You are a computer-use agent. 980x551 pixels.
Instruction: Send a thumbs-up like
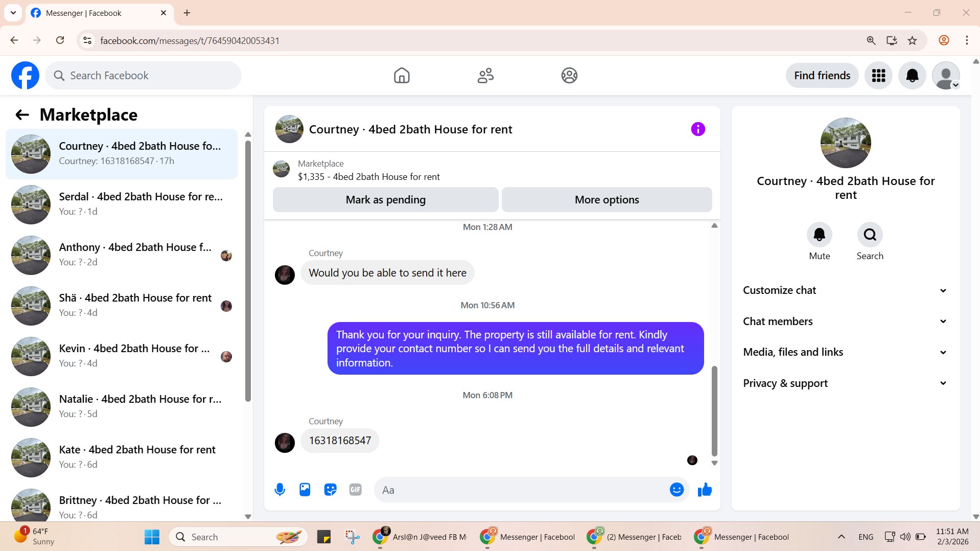tap(705, 490)
